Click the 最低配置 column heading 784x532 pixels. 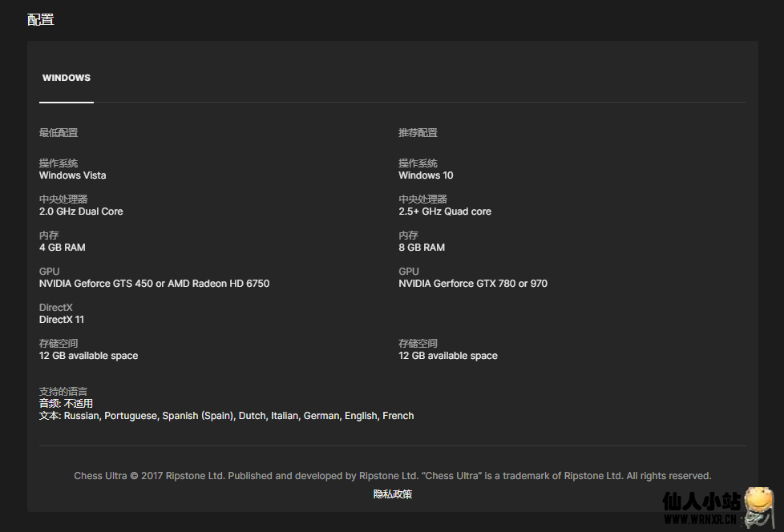coord(59,133)
